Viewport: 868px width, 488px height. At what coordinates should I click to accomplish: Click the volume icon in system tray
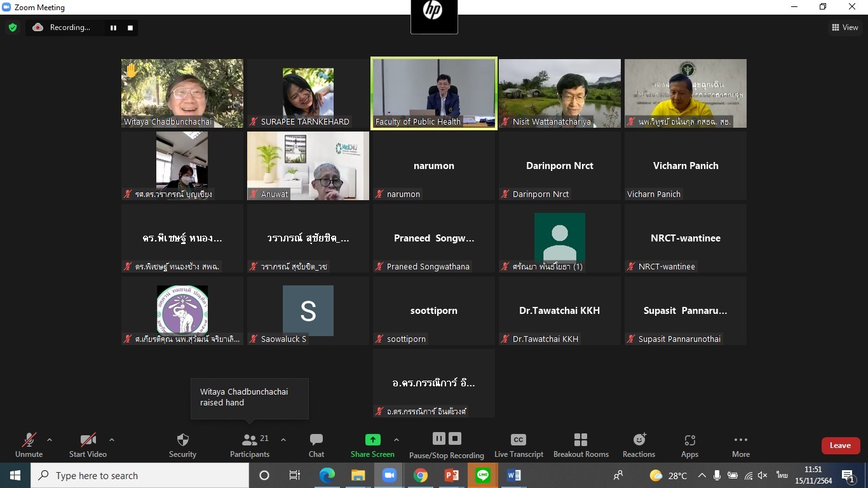763,475
